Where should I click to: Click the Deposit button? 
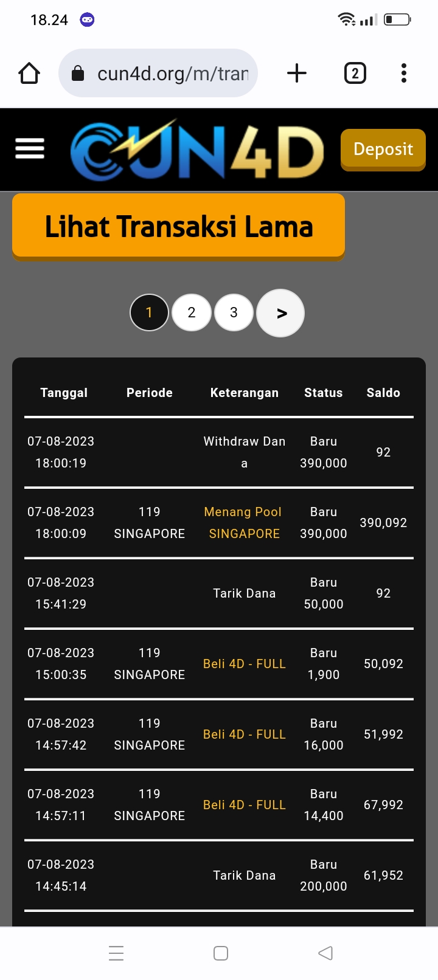[383, 149]
